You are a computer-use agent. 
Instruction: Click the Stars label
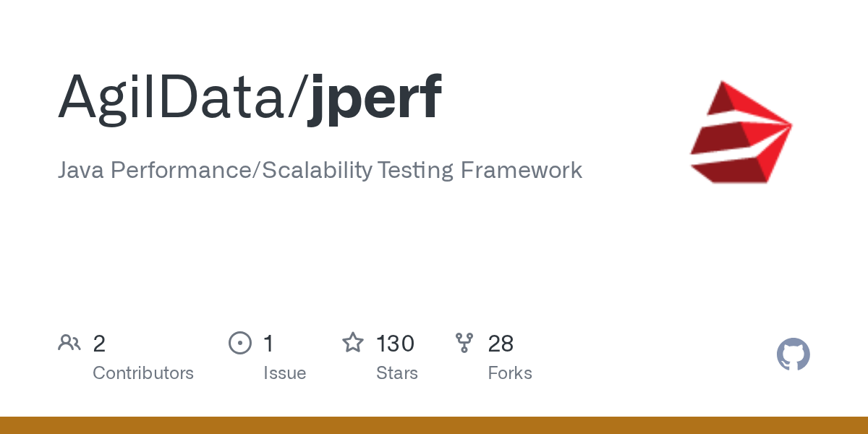pos(397,373)
